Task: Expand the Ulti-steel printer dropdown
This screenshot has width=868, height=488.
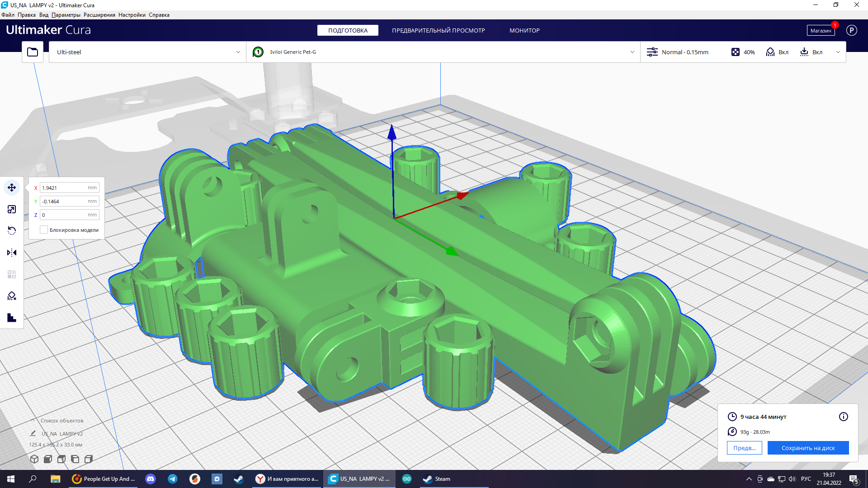Action: point(238,52)
